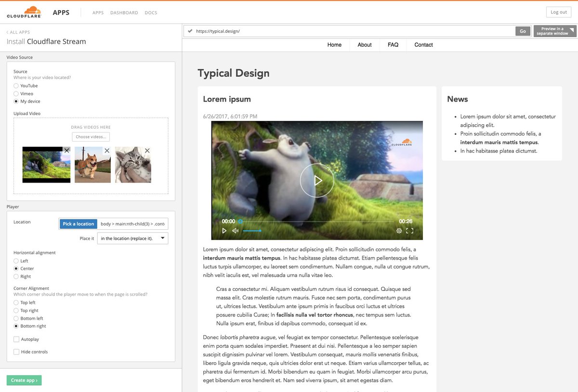The width and height of the screenshot is (578, 392).
Task: Enable the Hide controls checkbox
Action: point(16,352)
